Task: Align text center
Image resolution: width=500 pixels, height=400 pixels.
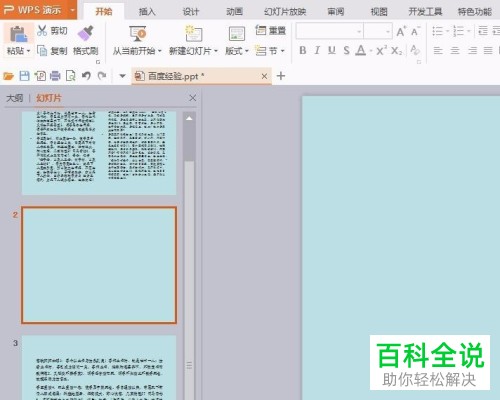Action: [x=455, y=50]
